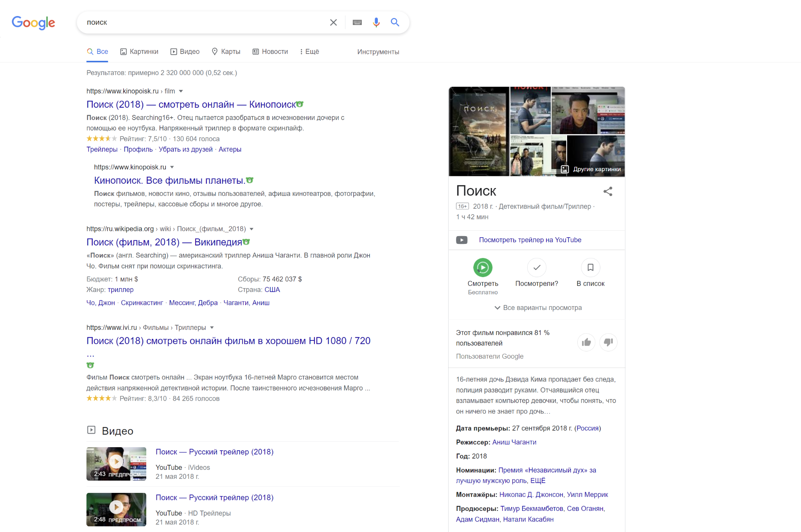Clear the search box with X icon
This screenshot has height=532, width=801.
[x=333, y=22]
